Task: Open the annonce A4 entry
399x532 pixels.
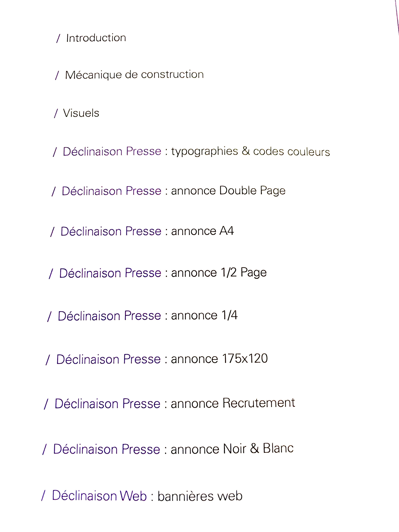Action: 202,231
